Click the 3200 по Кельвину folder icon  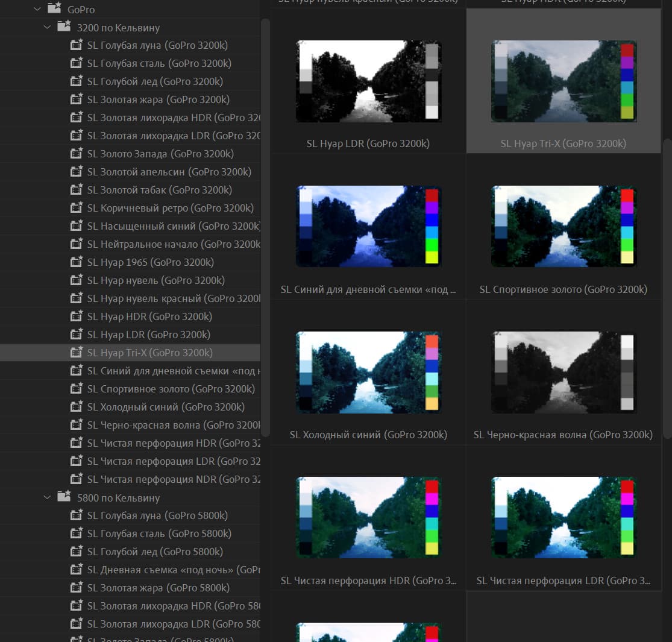[x=64, y=26]
